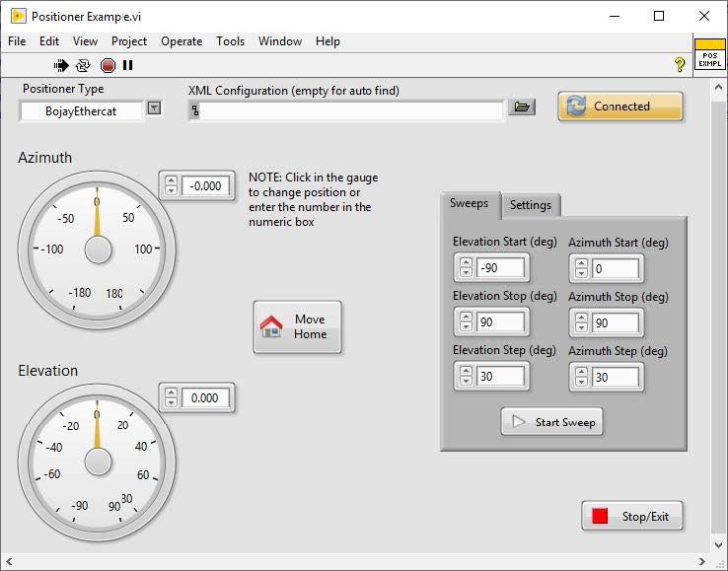
Task: Click the LabVIEW icon in title bar
Action: 17,16
